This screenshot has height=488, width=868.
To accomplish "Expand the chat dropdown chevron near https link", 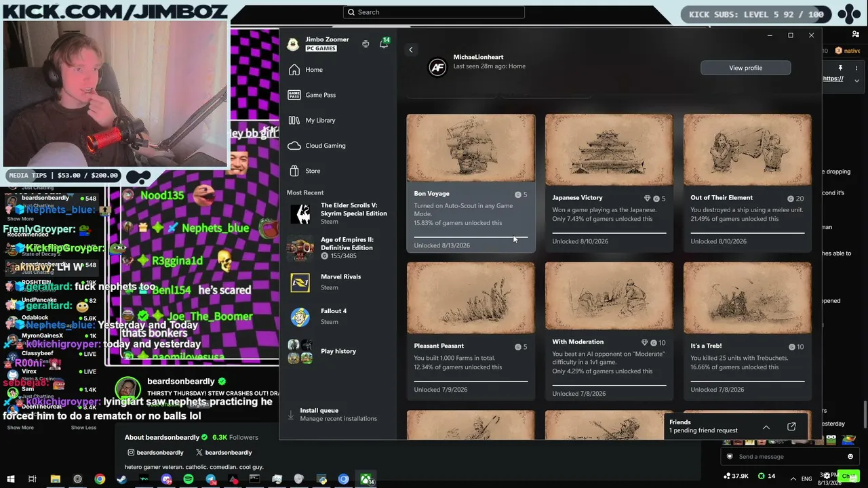I will (x=856, y=80).
